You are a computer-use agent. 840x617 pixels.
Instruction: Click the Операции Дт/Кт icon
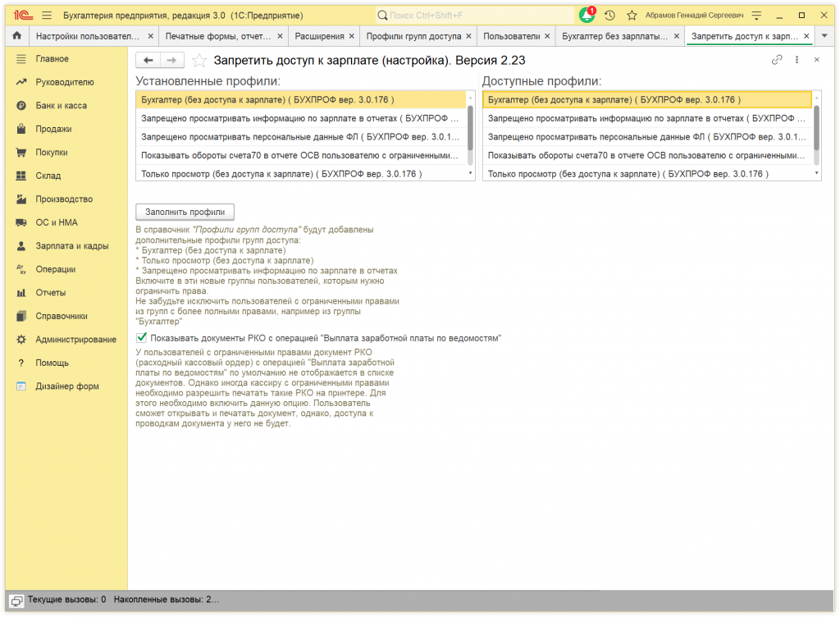pos(21,269)
